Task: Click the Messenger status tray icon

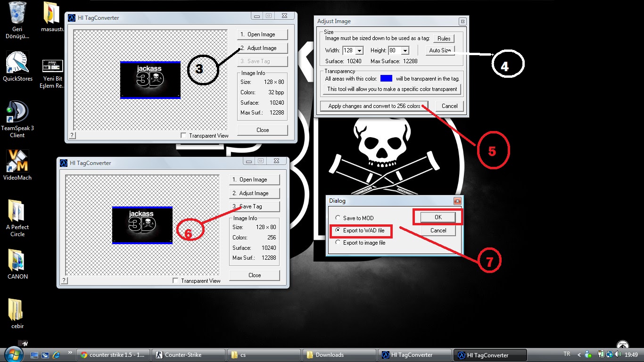Action: pos(588,354)
